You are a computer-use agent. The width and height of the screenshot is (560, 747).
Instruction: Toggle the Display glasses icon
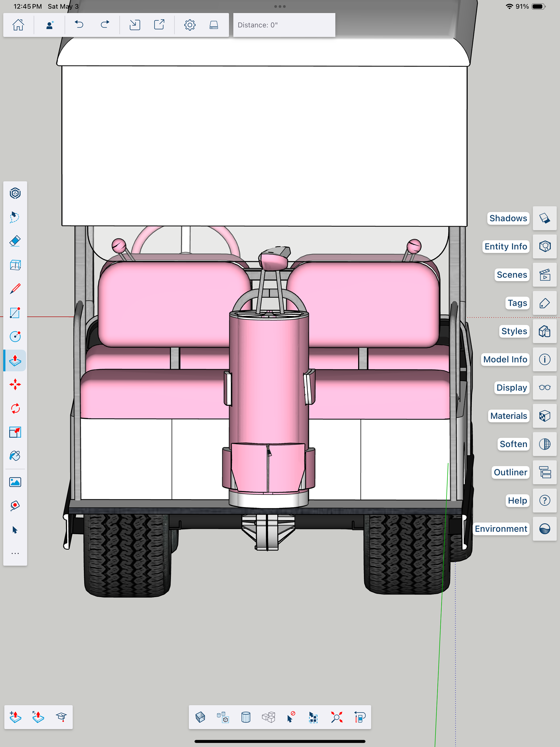(x=545, y=388)
